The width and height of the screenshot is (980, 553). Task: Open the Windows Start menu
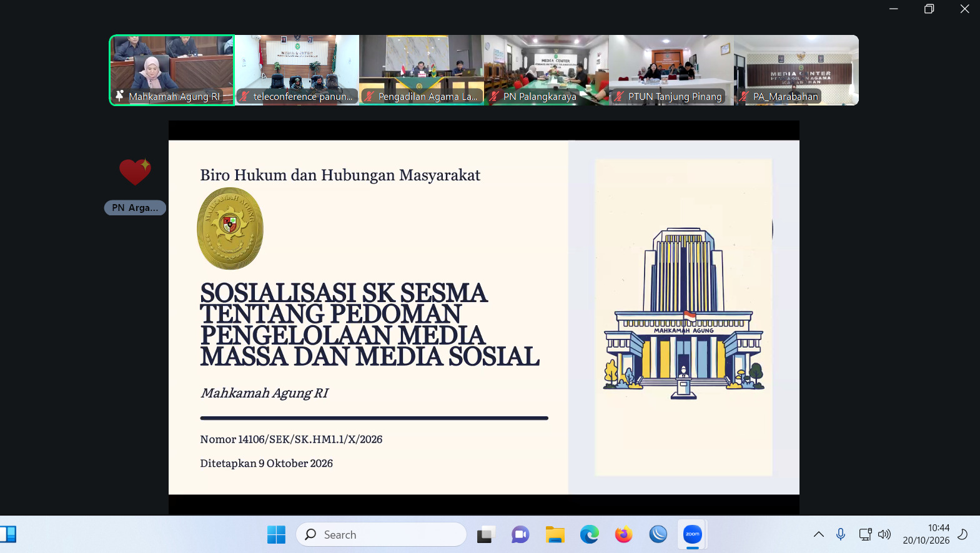[276, 534]
